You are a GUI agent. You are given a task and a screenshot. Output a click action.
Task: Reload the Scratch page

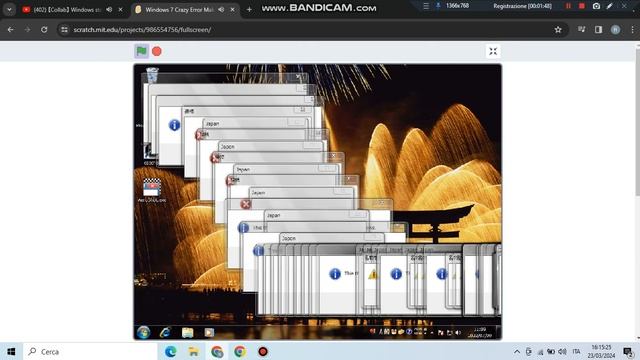point(44,29)
